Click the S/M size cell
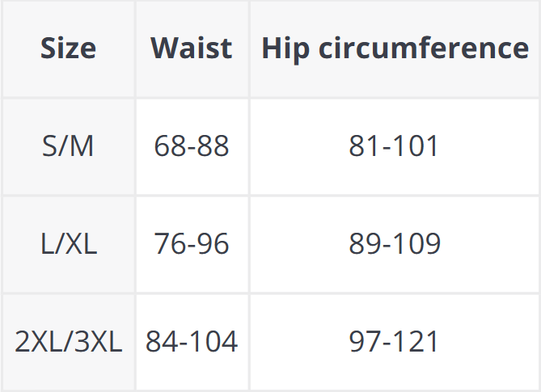Screen dimensions: 541x392 (68, 146)
